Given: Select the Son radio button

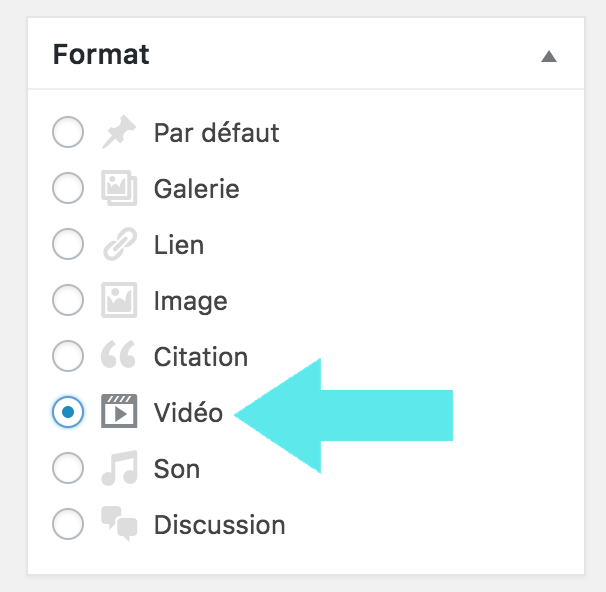Looking at the screenshot, I should [x=68, y=469].
